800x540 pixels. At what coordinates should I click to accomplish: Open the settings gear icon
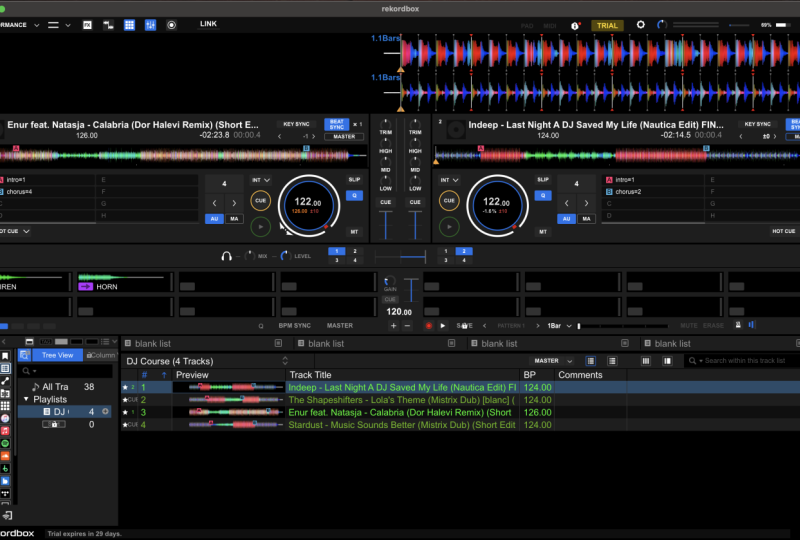[640, 24]
